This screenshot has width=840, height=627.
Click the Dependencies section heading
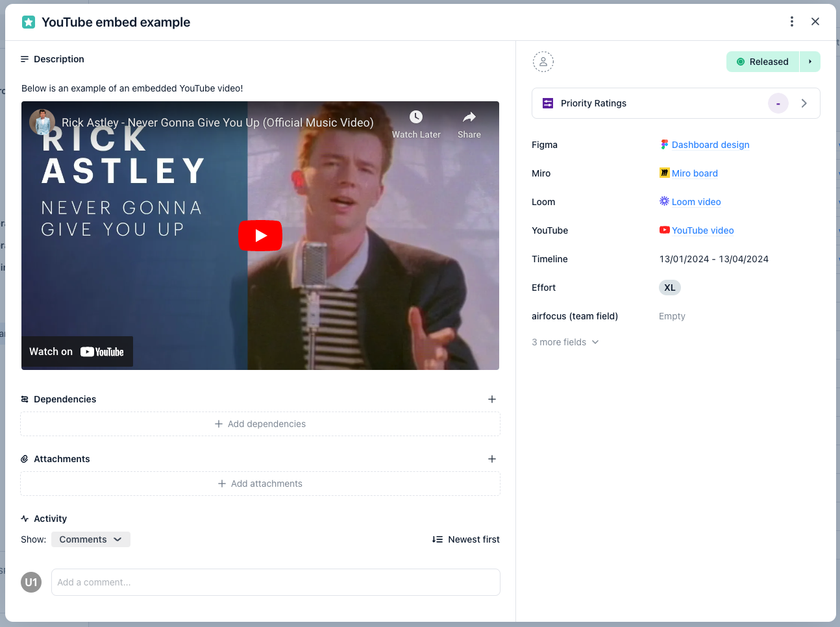[65, 399]
